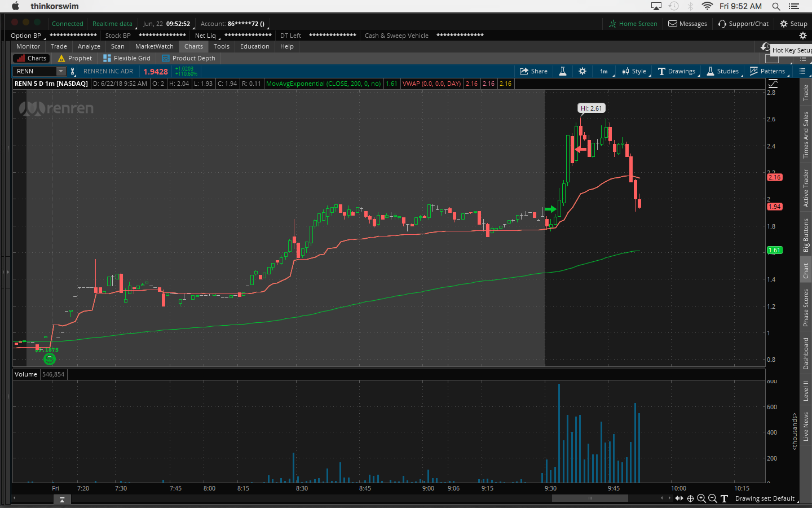The height and width of the screenshot is (508, 812).
Task: Open the Dashboard sidebar panel
Action: coord(806,353)
